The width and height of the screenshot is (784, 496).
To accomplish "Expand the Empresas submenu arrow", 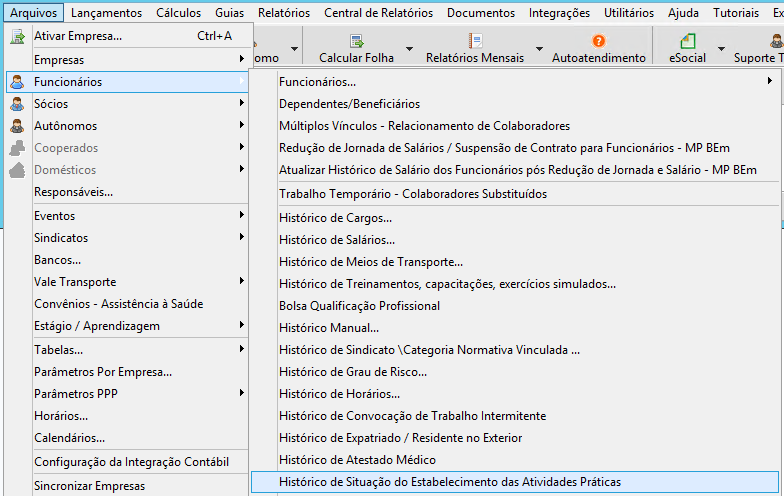I will tap(242, 58).
